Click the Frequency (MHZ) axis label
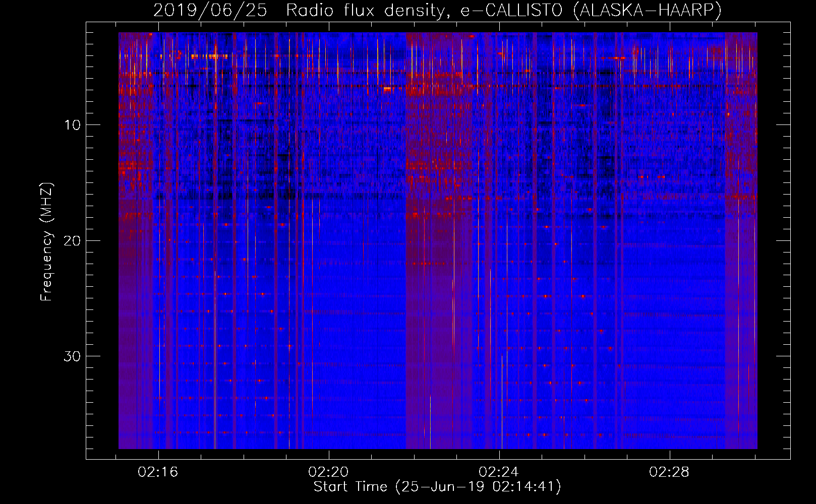The width and height of the screenshot is (816, 504). click(x=46, y=242)
